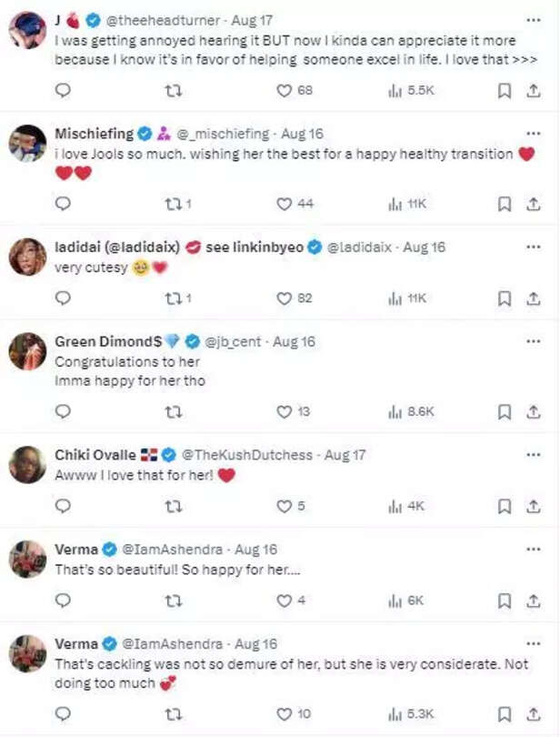The width and height of the screenshot is (560, 737).
Task: Click ladidai's profile picture
Action: [x=27, y=257]
